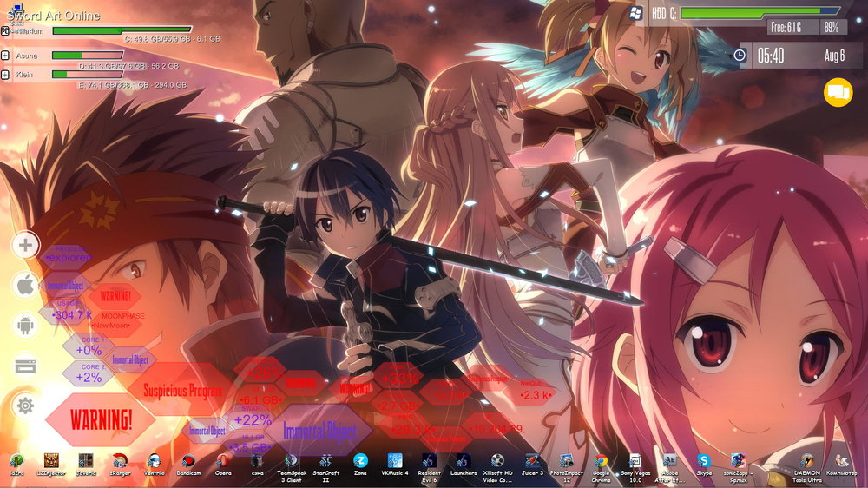Launch Skype from desktop icons
The height and width of the screenshot is (488, 868).
704,461
